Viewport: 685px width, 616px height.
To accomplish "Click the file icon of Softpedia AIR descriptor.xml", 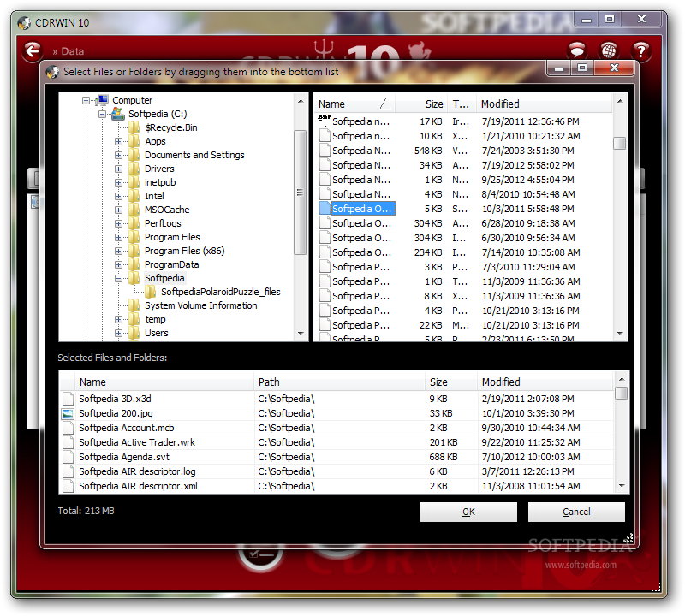I will [68, 486].
